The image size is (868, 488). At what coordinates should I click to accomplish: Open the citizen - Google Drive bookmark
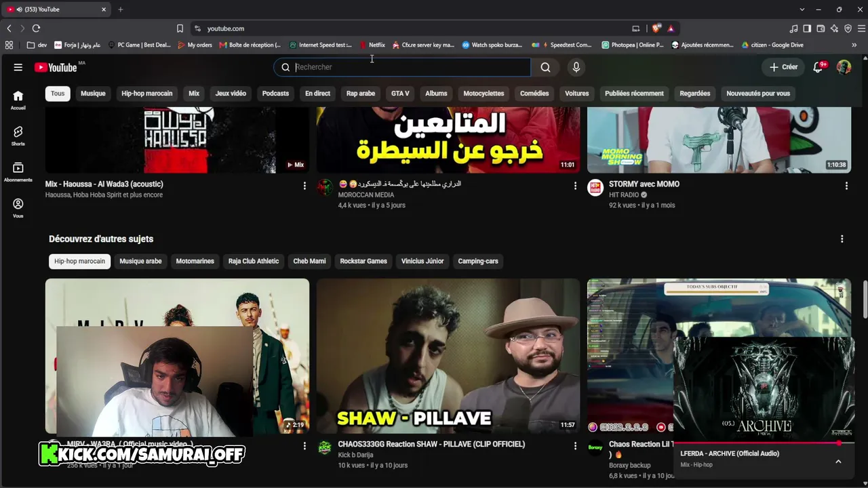pyautogui.click(x=772, y=45)
